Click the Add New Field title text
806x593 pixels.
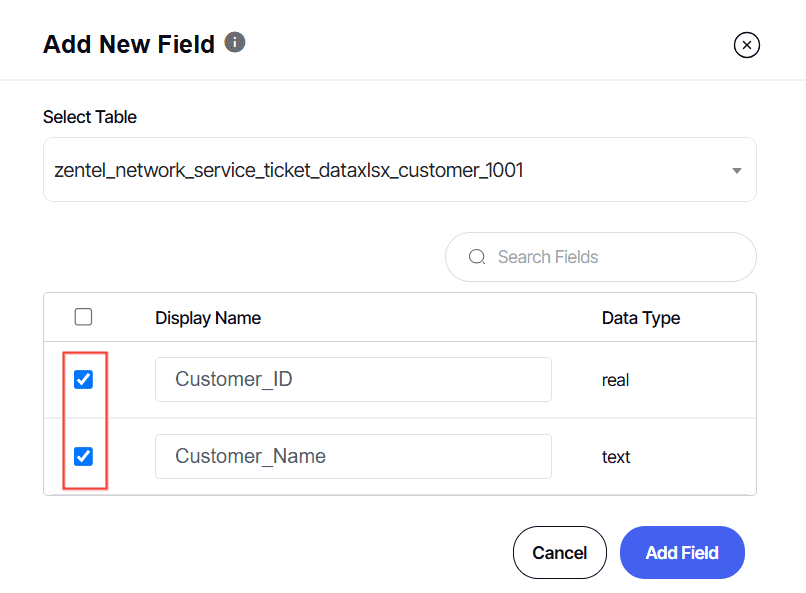129,45
